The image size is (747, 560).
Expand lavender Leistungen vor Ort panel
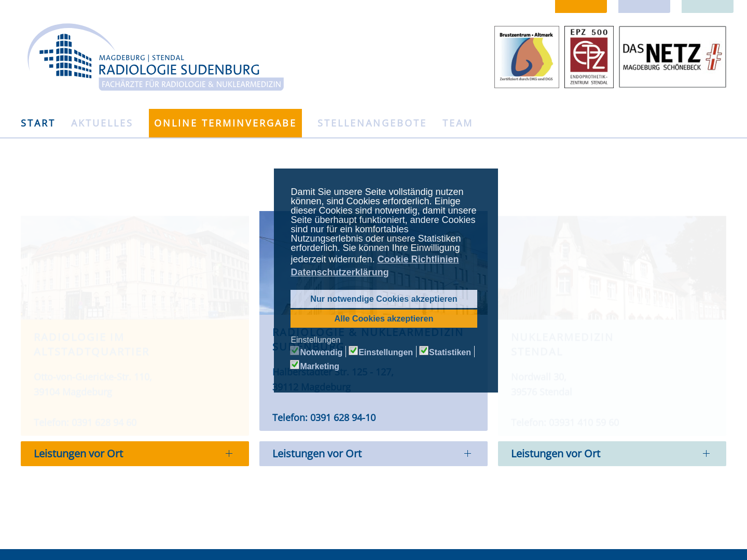[374, 454]
